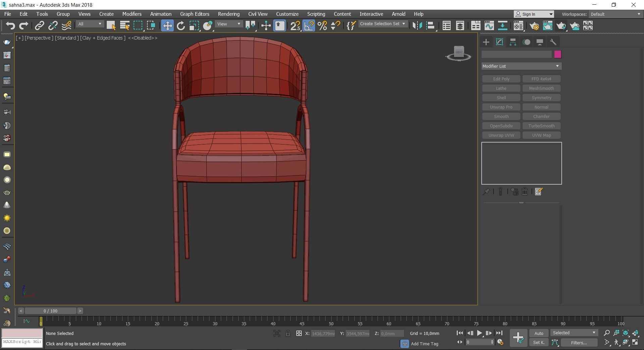Open the File menu
The image size is (644, 350).
click(7, 14)
